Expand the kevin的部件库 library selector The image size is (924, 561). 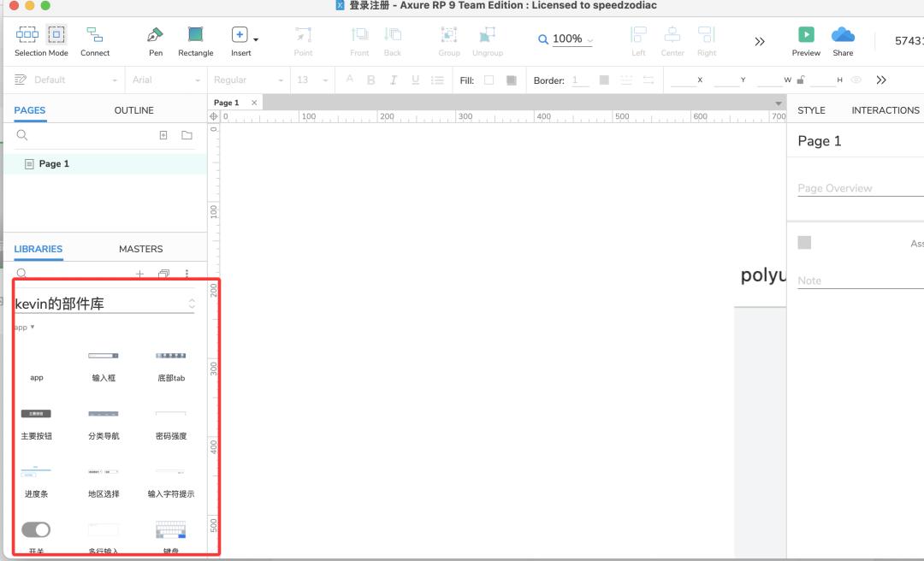coord(192,304)
